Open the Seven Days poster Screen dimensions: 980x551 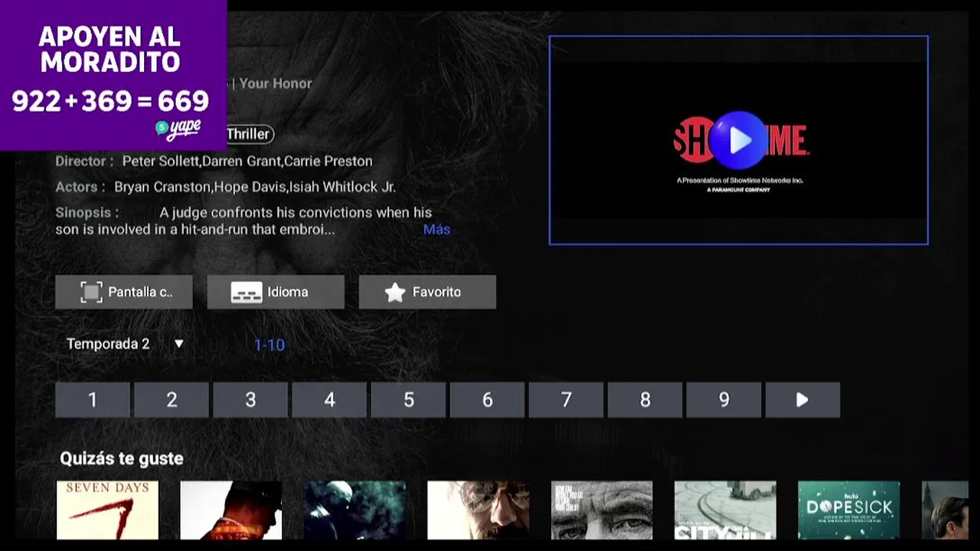tap(107, 510)
